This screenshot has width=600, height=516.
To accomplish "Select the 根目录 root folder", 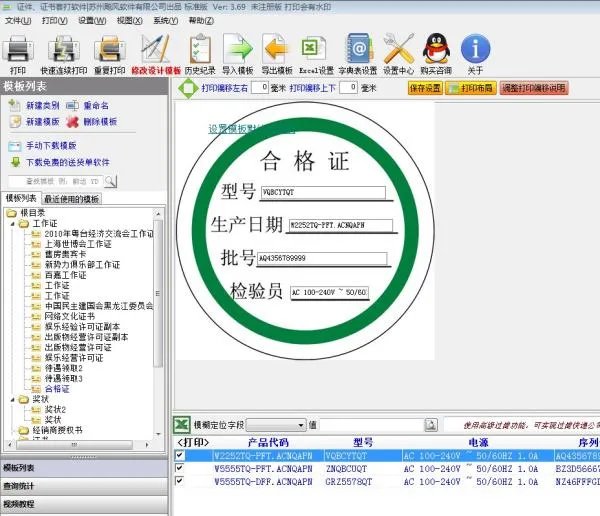I will tap(33, 213).
